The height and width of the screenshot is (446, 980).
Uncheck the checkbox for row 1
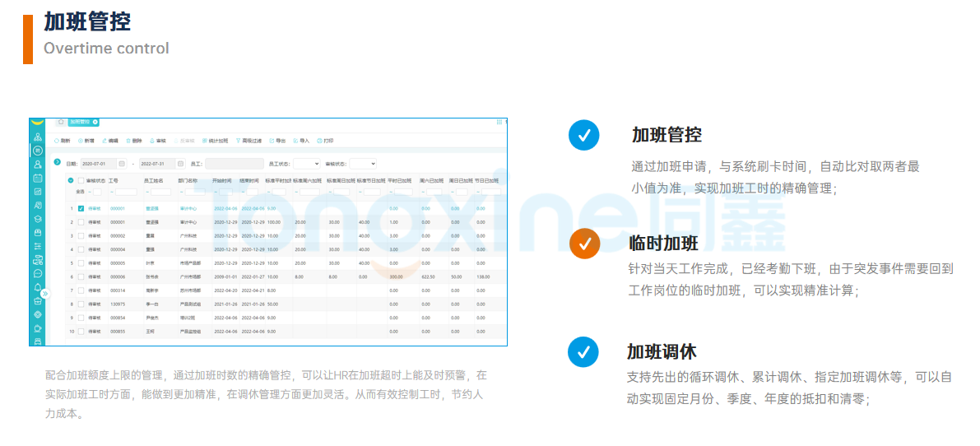81,208
